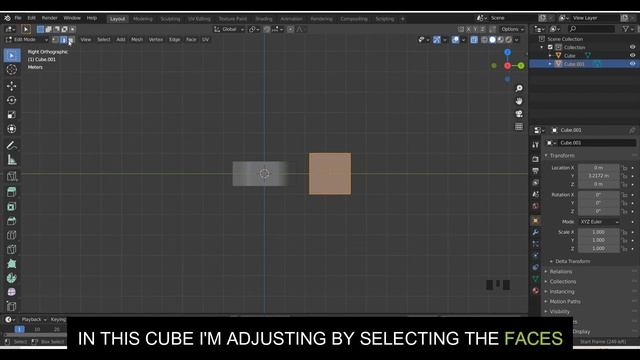Screen dimensions: 640x360
Task: Open the Mesh menu in viewport header
Action: pyautogui.click(x=137, y=40)
